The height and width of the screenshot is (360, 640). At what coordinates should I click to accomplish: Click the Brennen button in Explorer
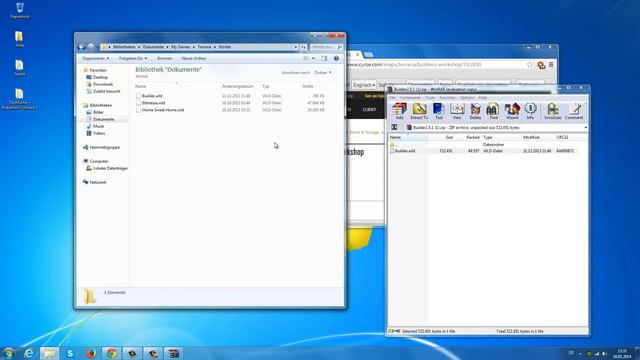click(164, 59)
